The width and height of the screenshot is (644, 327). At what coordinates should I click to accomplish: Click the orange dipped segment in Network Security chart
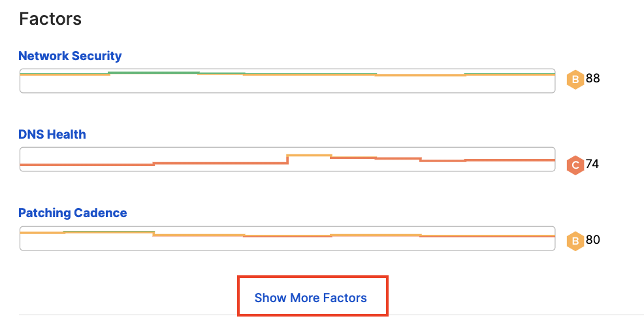[x=420, y=75]
